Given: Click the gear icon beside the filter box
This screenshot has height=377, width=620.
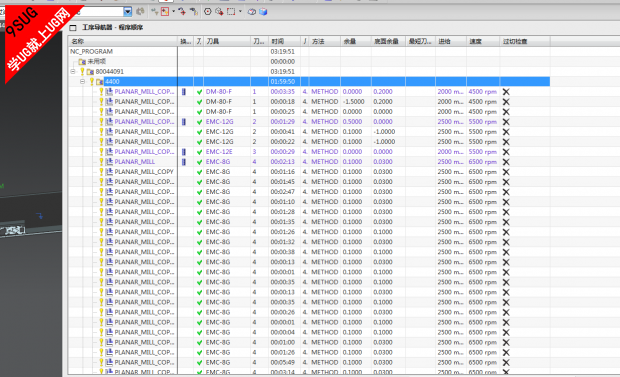Looking at the screenshot, I should click(140, 12).
